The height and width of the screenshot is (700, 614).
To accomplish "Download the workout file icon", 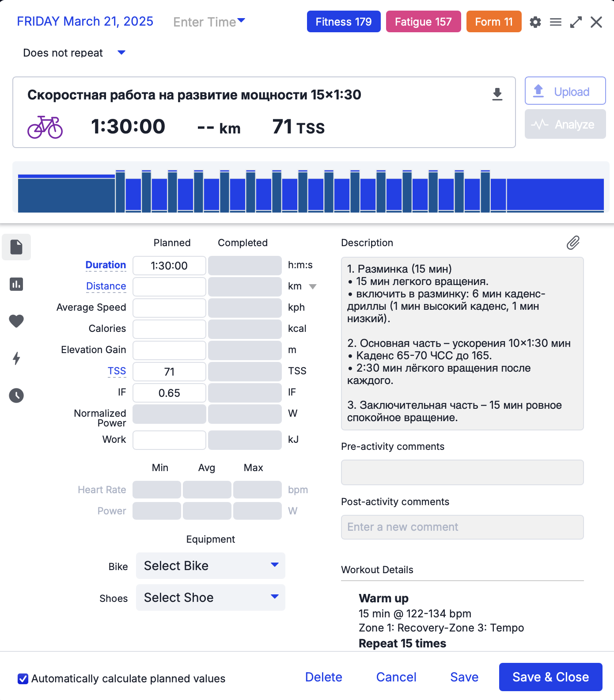I will (x=497, y=94).
